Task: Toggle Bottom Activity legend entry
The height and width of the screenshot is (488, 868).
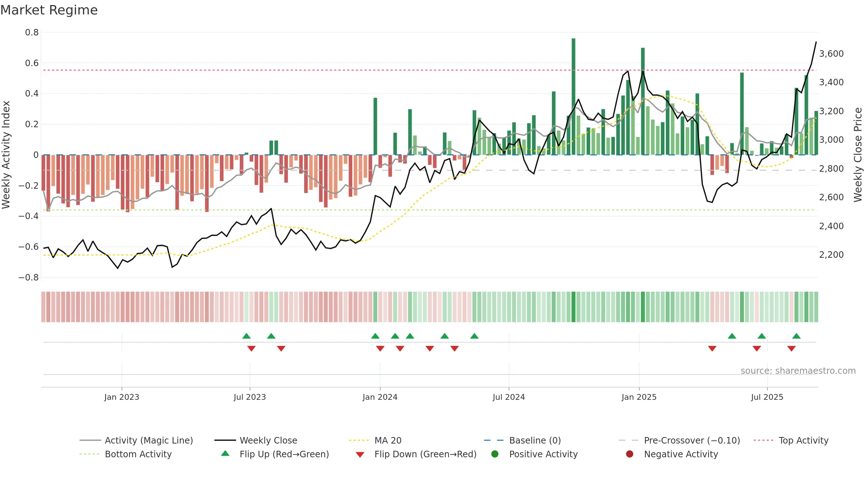Action: tap(125, 454)
